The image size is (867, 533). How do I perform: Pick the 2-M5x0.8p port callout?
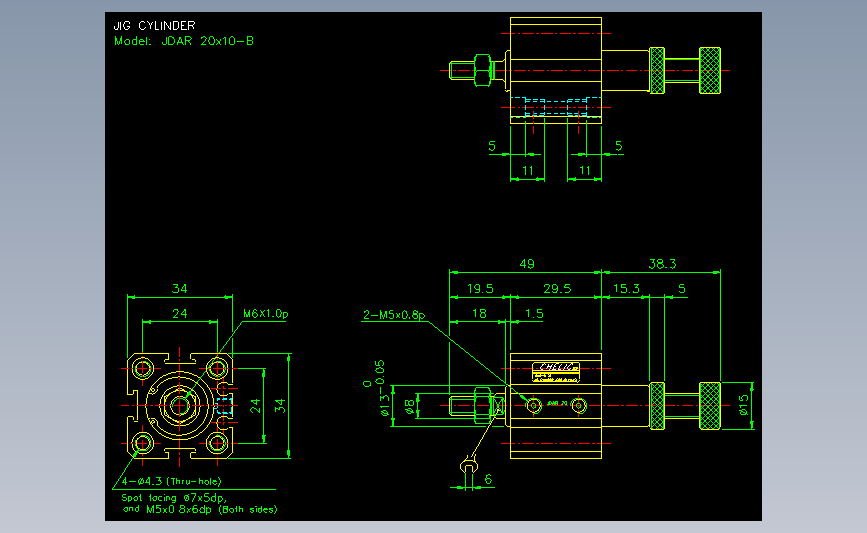(394, 315)
